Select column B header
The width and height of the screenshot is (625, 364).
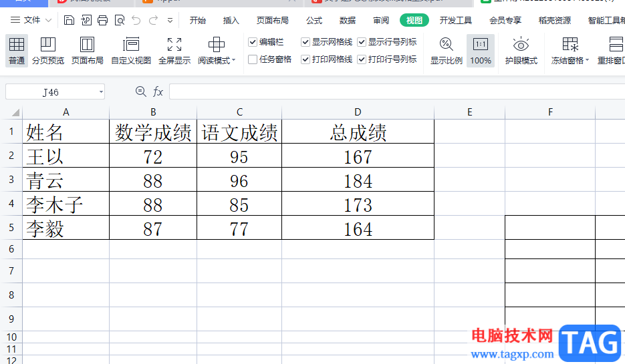coord(153,112)
